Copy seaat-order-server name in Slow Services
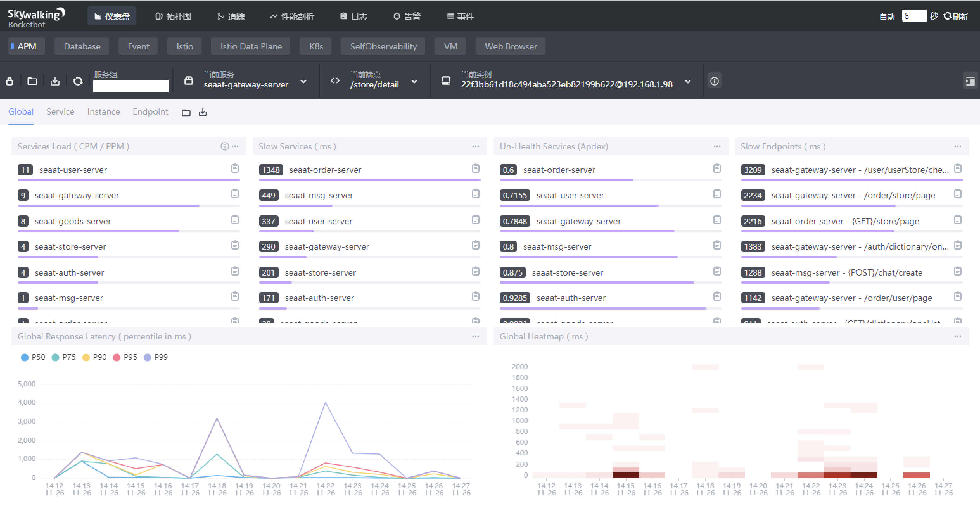 (x=475, y=168)
